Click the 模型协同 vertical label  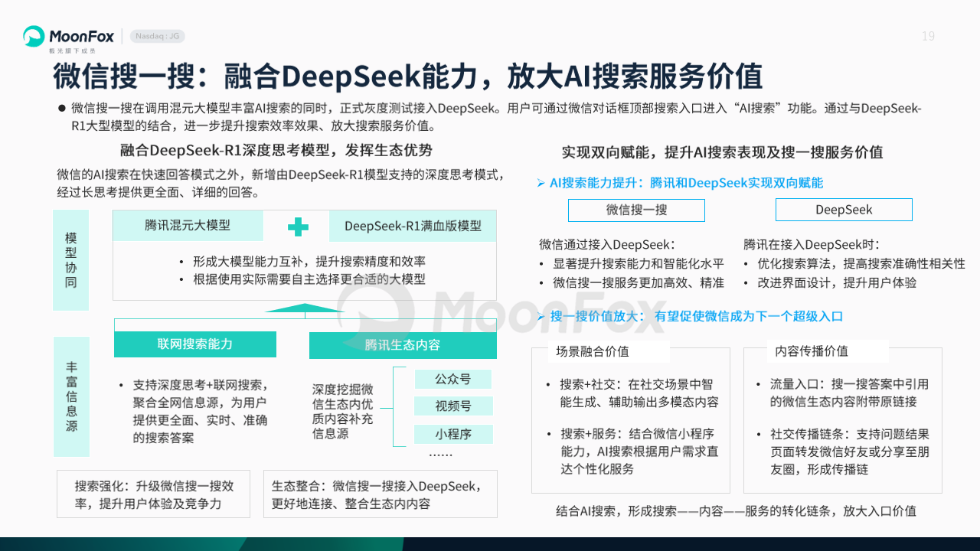pyautogui.click(x=70, y=260)
